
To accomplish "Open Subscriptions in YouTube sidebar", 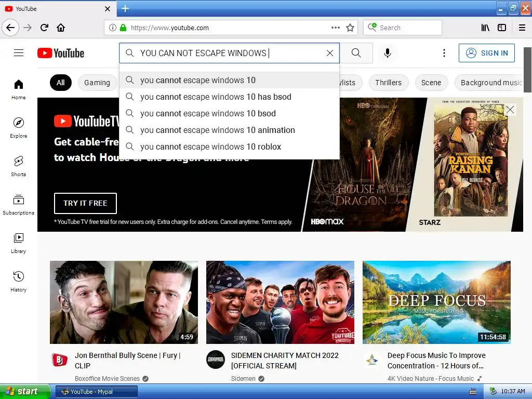I will pyautogui.click(x=19, y=205).
